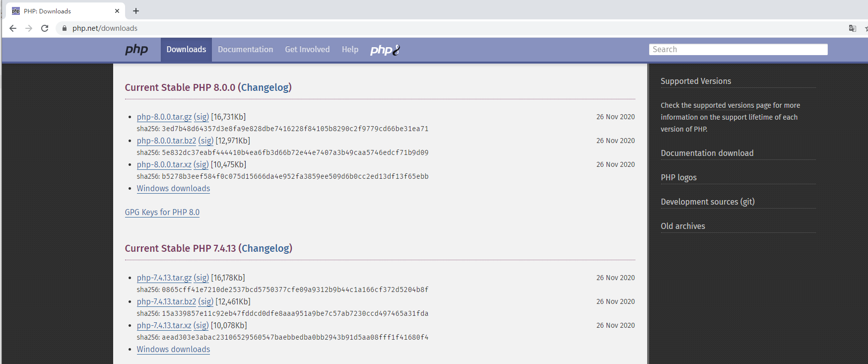
Task: Click the [16,178Kb] size text
Action: (228, 278)
